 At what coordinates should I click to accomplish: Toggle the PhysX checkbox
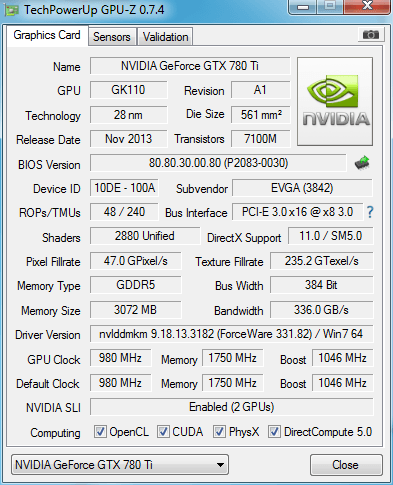coord(219,432)
